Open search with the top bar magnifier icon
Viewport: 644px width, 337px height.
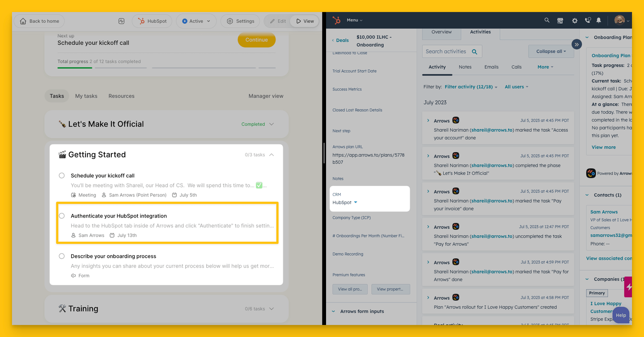(547, 20)
